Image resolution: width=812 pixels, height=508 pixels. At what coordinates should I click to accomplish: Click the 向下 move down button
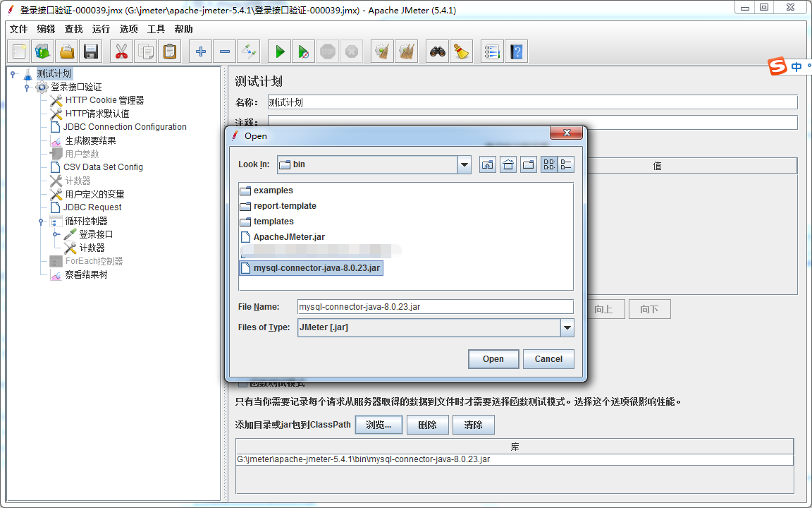click(649, 310)
